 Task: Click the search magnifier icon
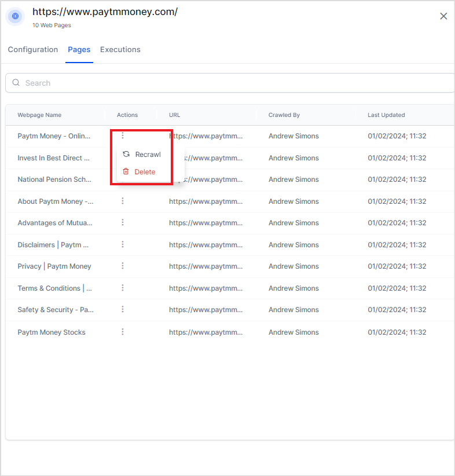(x=16, y=83)
